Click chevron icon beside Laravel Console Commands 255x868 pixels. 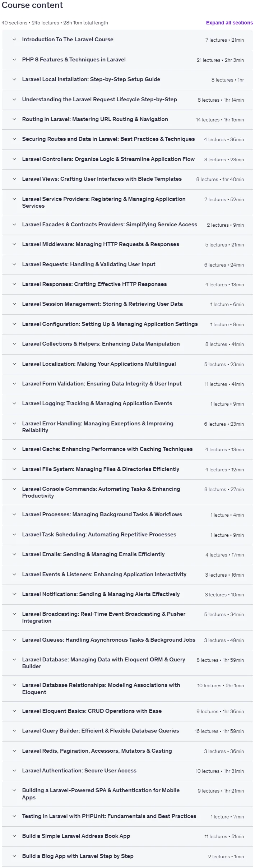tap(14, 489)
